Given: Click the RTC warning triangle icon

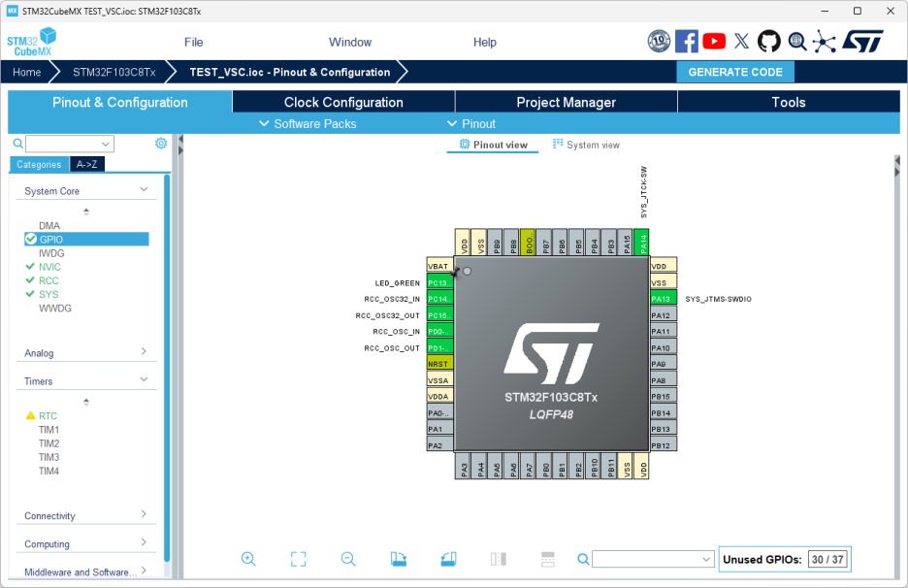Looking at the screenshot, I should point(31,415).
